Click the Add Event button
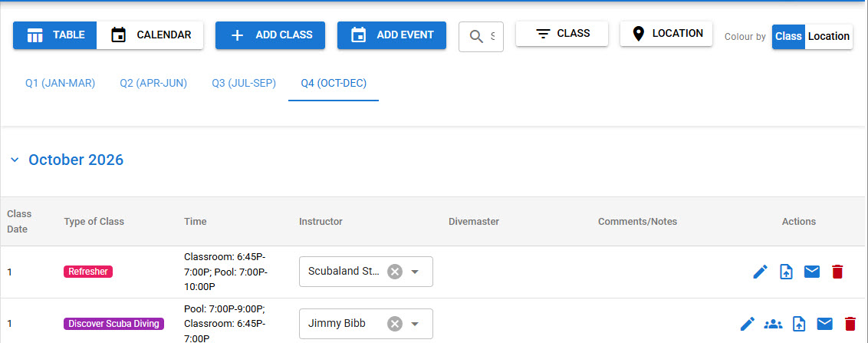 click(392, 35)
